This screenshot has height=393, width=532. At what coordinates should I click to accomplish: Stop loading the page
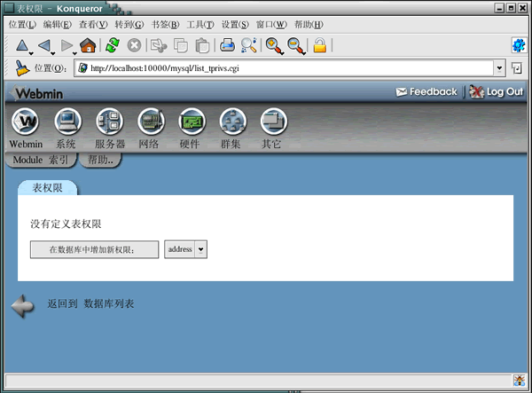pos(134,45)
